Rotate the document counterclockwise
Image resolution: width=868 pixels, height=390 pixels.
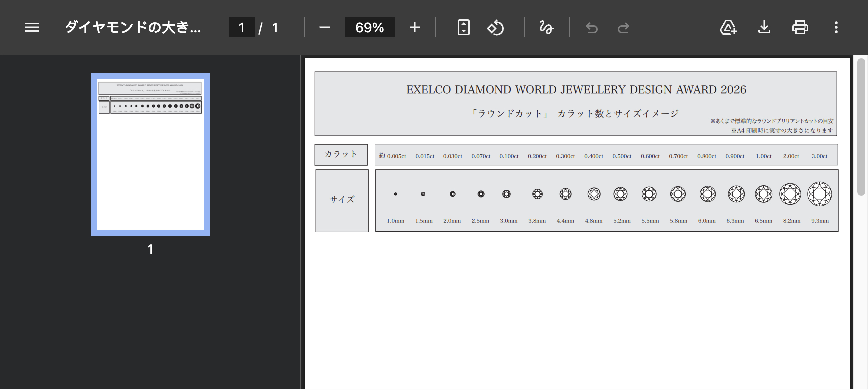[495, 27]
